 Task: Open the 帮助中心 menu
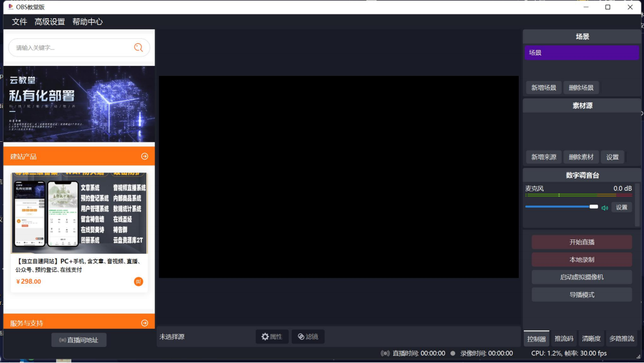point(88,22)
